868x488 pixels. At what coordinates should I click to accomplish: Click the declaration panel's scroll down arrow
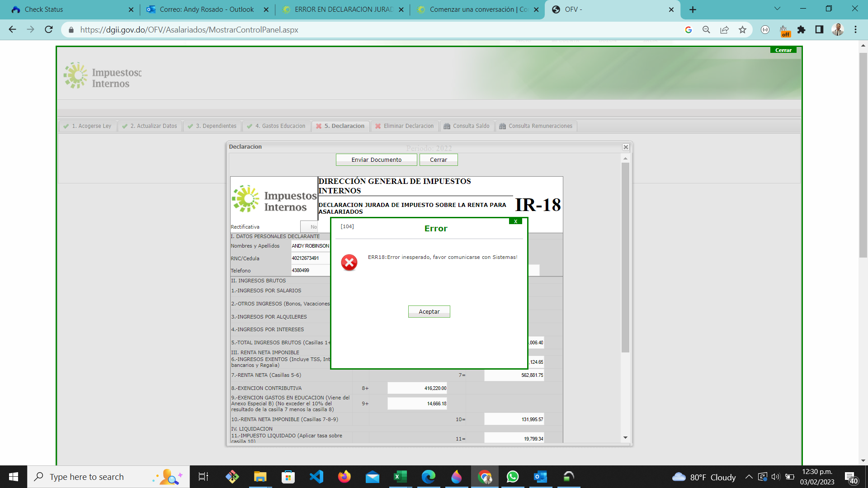[x=625, y=437]
